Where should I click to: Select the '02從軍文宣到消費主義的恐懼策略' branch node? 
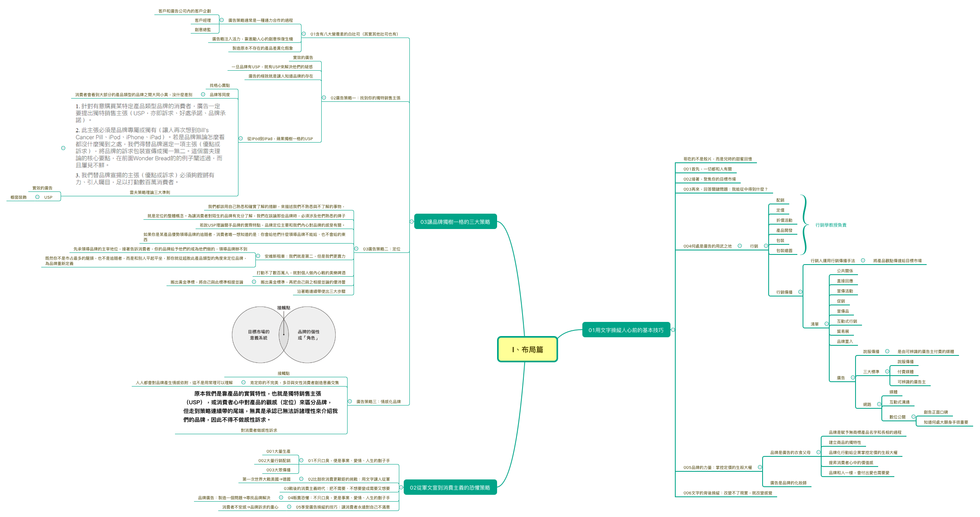(x=450, y=488)
